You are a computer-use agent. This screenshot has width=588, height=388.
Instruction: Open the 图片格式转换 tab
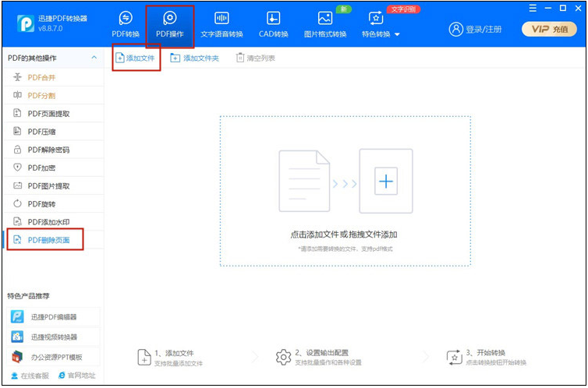[x=324, y=25]
